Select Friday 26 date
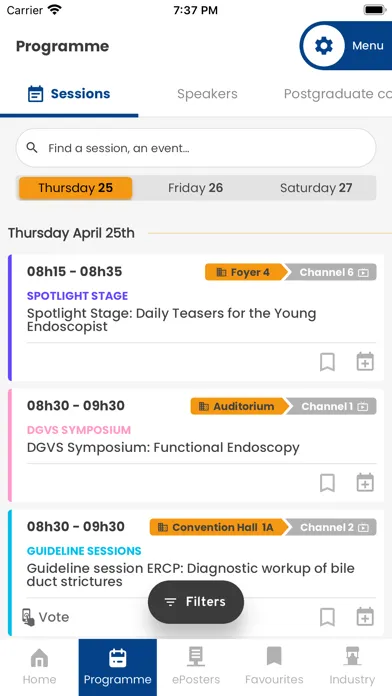Image resolution: width=392 pixels, height=696 pixels. click(x=195, y=188)
